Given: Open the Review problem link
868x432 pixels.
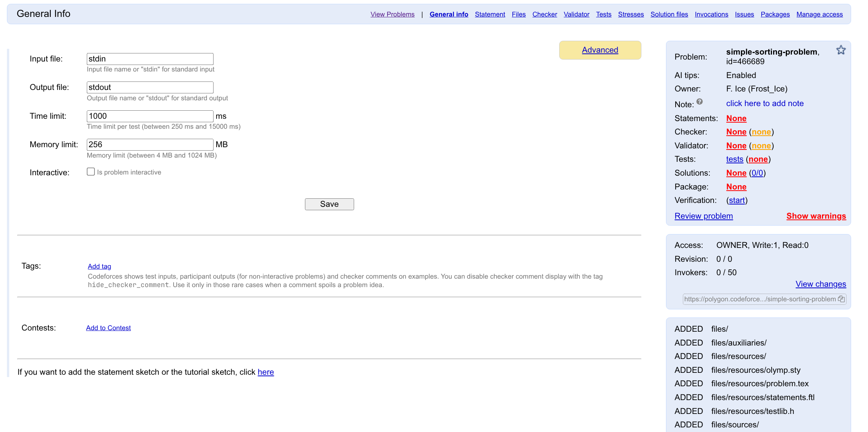Looking at the screenshot, I should (x=703, y=216).
